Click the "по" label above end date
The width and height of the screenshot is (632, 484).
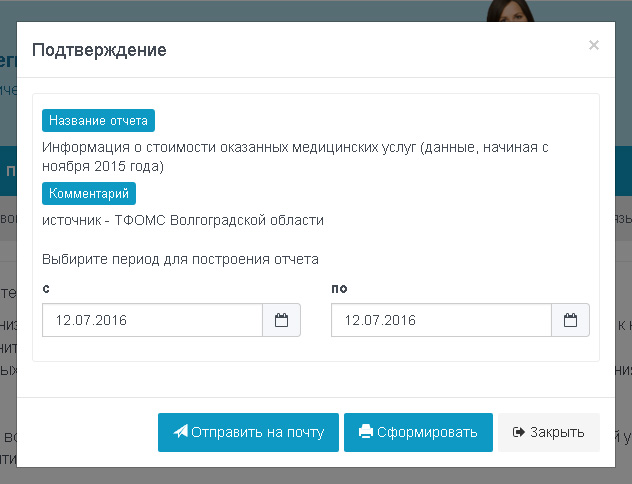tap(339, 289)
